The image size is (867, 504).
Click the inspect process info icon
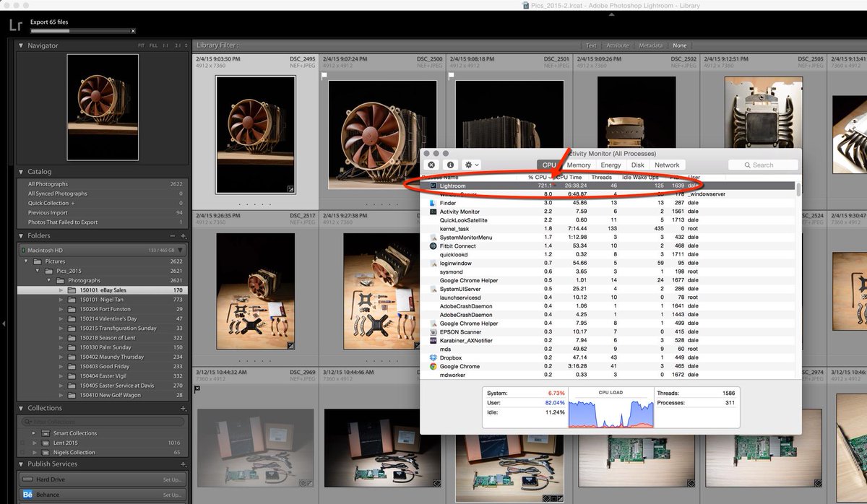click(450, 165)
